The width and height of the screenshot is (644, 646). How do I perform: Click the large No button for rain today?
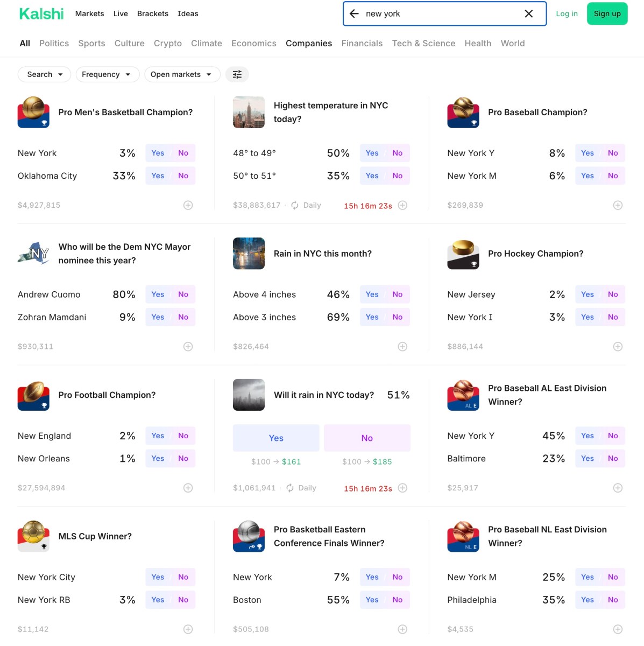click(x=367, y=438)
